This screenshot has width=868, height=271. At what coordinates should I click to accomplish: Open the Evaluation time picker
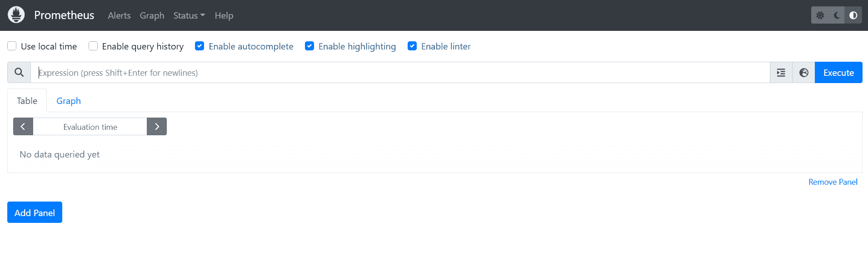90,126
